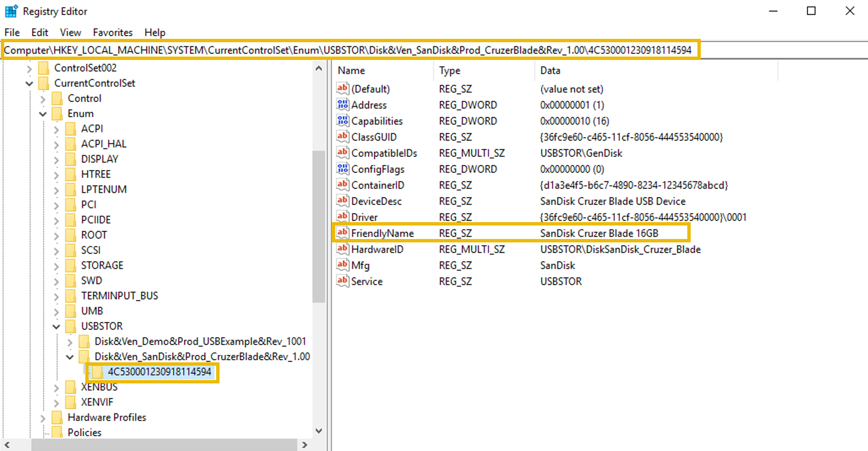Click the ab icon next to ContainerID
Viewport: 868px width, 451px height.
coord(343,185)
